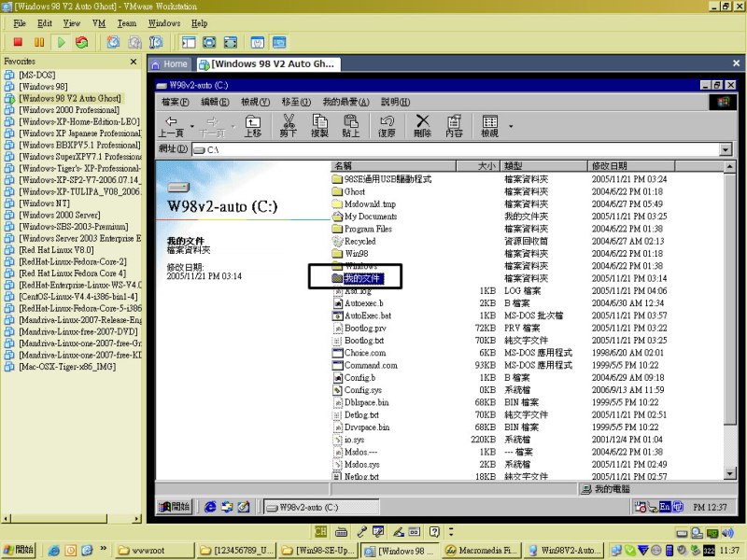Click the En language indicator in guest tray
Screen dimensions: 747x560
point(665,507)
